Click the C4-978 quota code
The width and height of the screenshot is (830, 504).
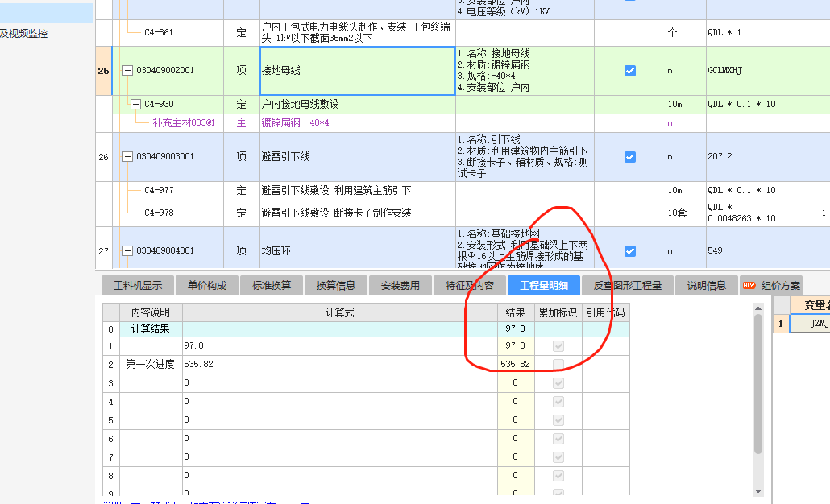[159, 213]
